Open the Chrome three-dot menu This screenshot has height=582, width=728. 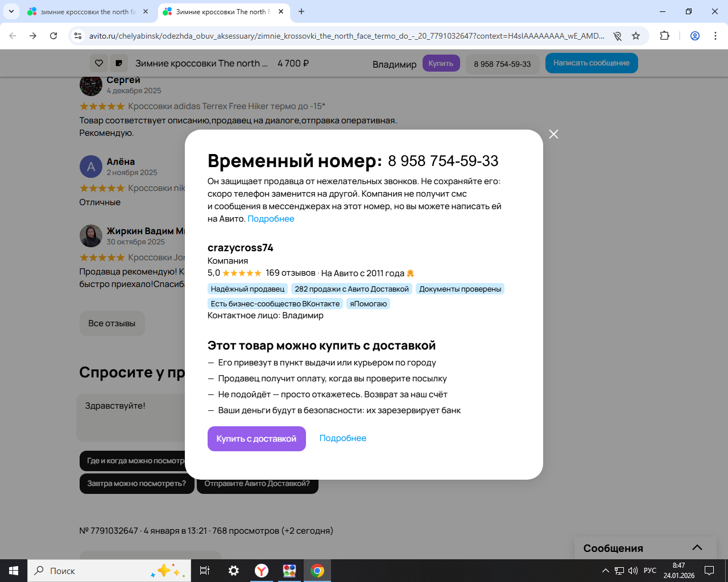point(715,36)
